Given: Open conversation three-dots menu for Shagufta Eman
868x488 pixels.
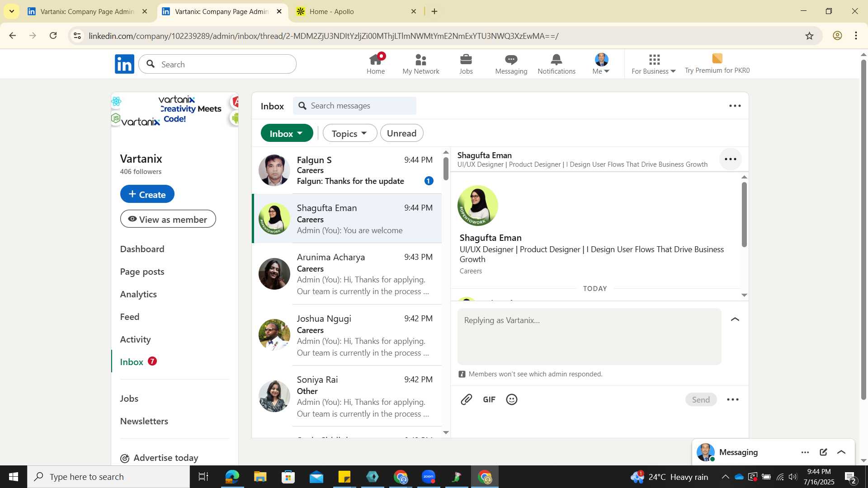Looking at the screenshot, I should coord(731,159).
